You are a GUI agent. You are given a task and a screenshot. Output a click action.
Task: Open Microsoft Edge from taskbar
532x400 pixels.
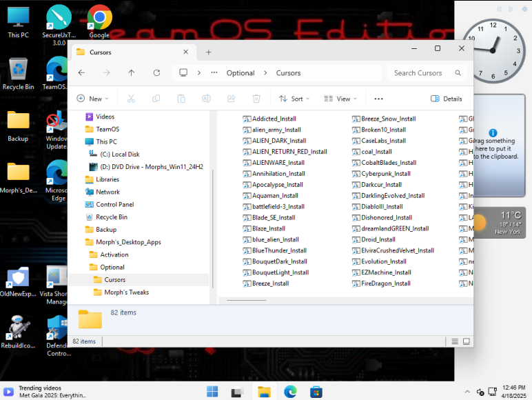[290, 392]
